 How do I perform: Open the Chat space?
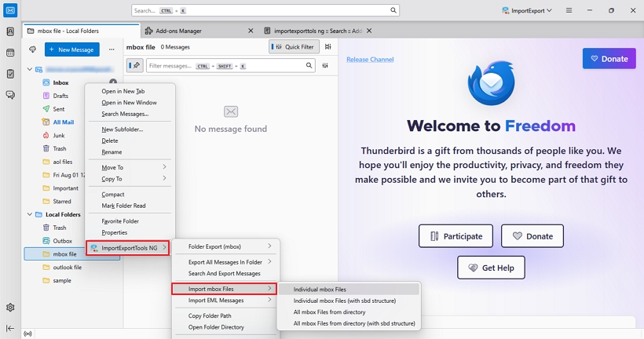pos(10,95)
